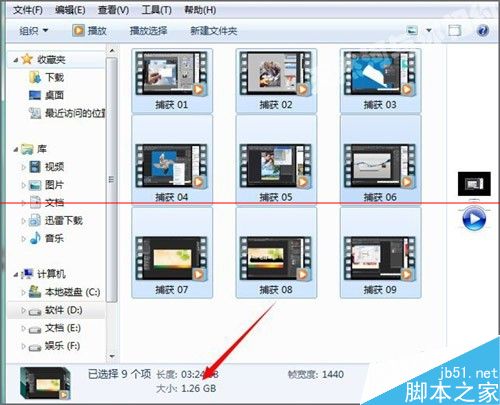
Task: Toggle the preview pane icon
Action: (x=455, y=31)
